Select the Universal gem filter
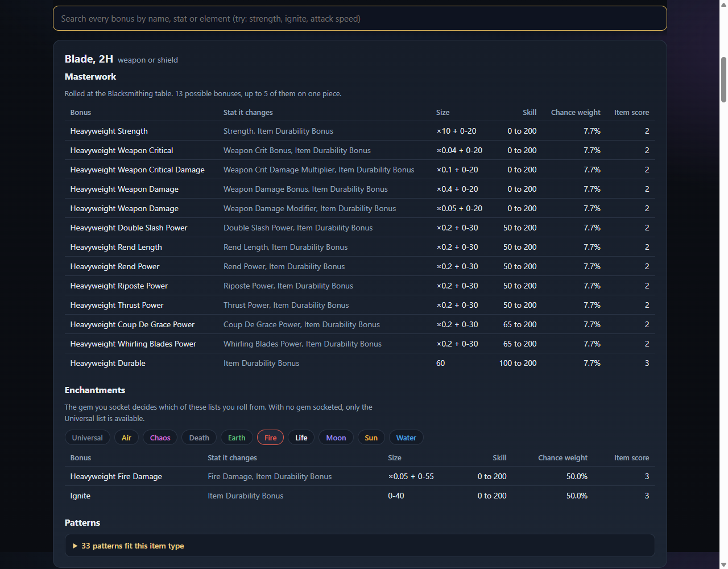 pos(87,438)
